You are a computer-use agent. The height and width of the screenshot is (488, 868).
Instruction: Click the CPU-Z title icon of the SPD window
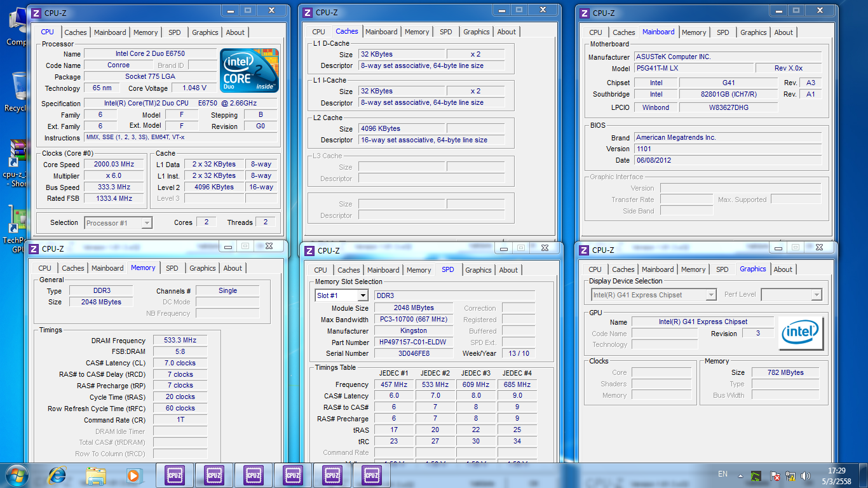[309, 250]
